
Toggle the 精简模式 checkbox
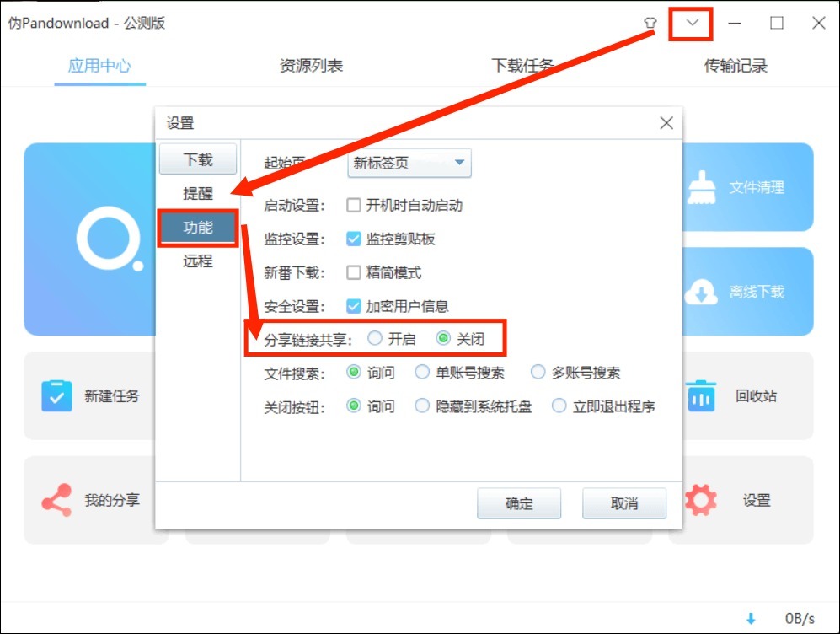coord(354,273)
